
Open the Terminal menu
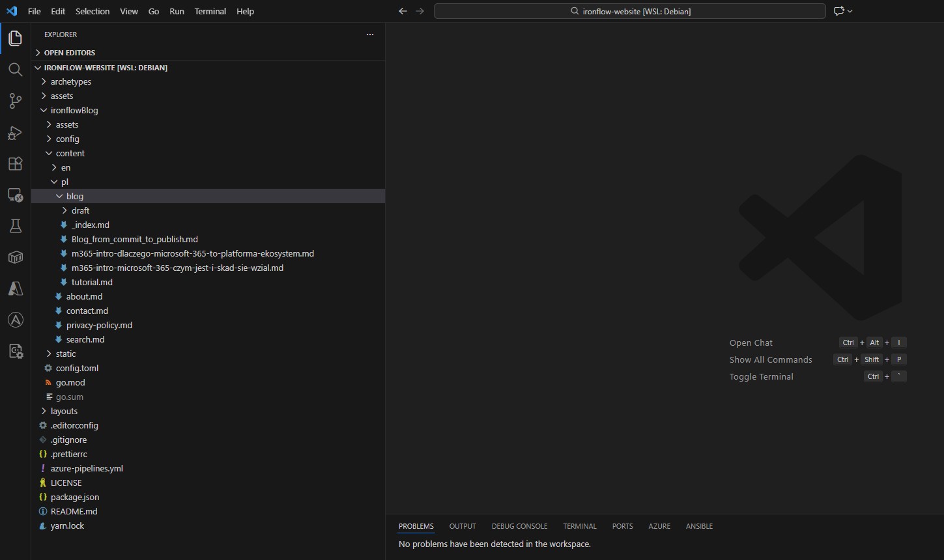click(210, 11)
